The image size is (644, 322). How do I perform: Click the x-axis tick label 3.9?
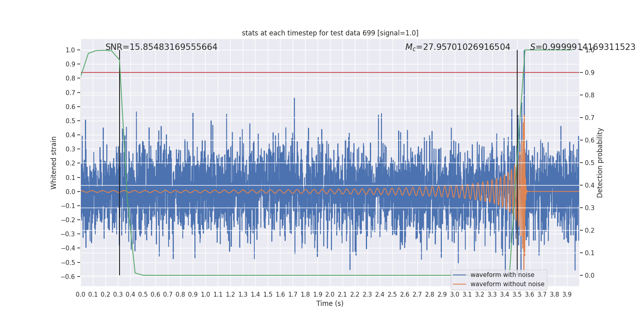567,295
